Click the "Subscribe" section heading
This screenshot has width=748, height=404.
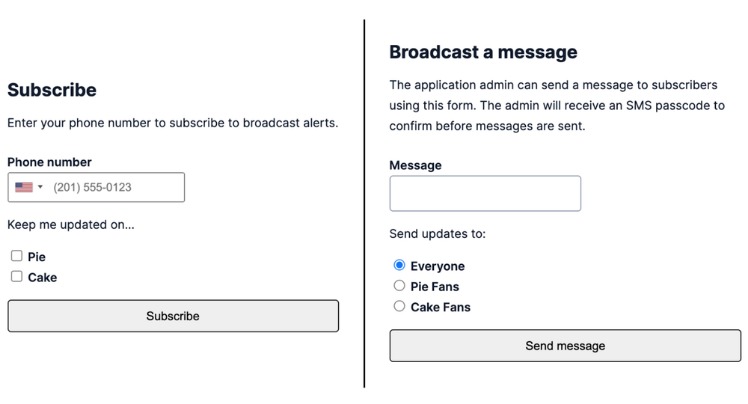pos(52,90)
